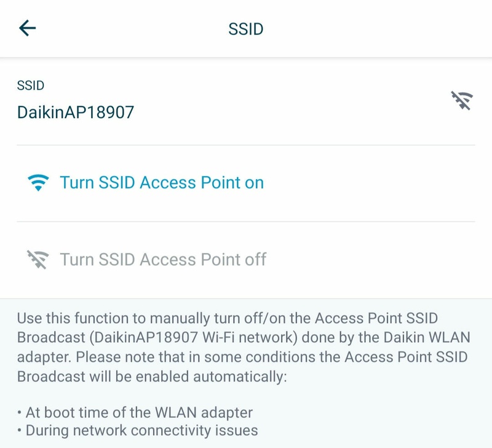Click the blue Wi-Fi signal icon
492x448 pixels.
coord(38,183)
